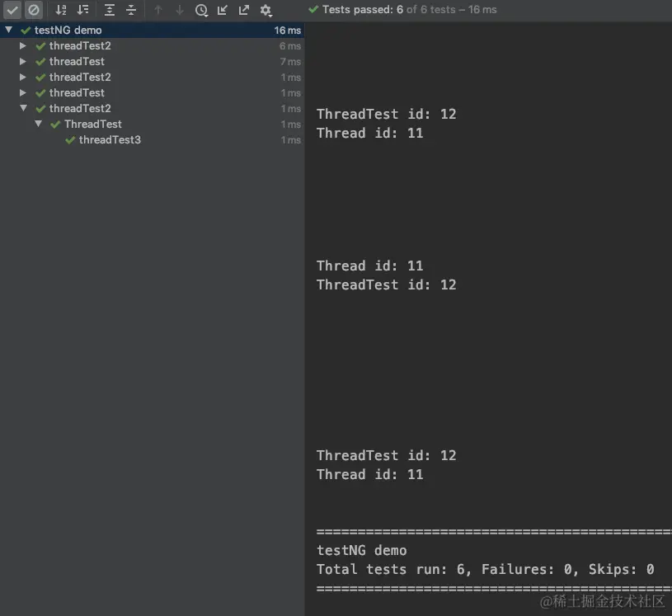The image size is (672, 616).
Task: Sort tests alphabetically
Action: tap(61, 10)
